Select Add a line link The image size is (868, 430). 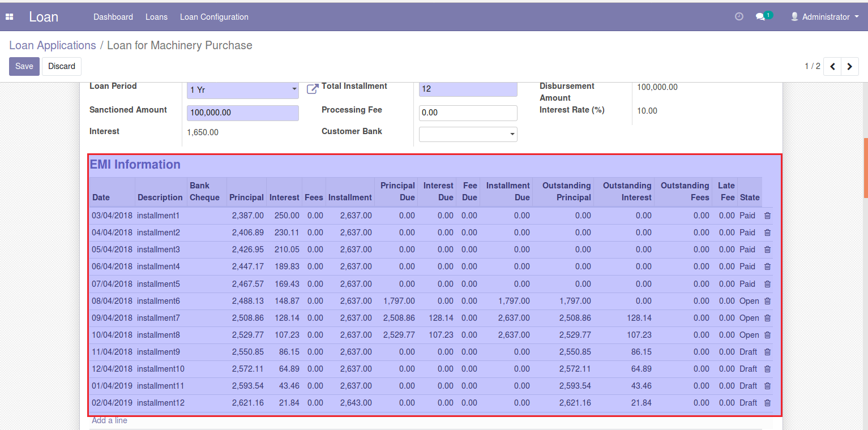click(x=109, y=420)
